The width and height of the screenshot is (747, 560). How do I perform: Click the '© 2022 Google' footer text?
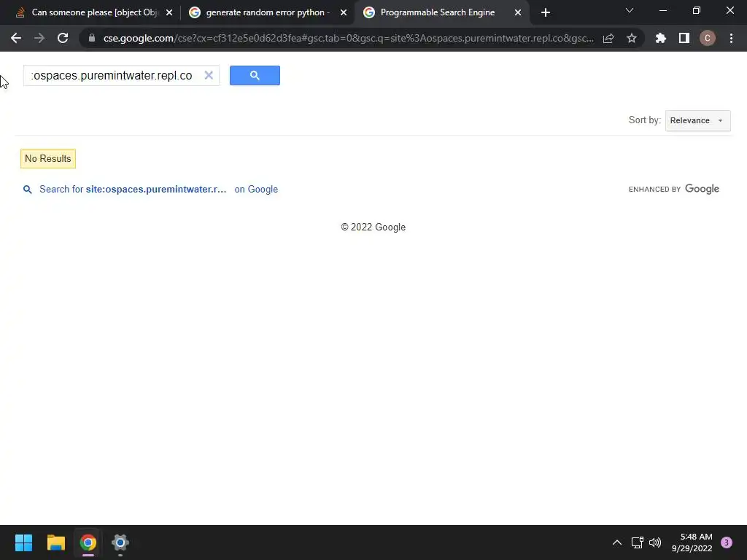(x=373, y=227)
